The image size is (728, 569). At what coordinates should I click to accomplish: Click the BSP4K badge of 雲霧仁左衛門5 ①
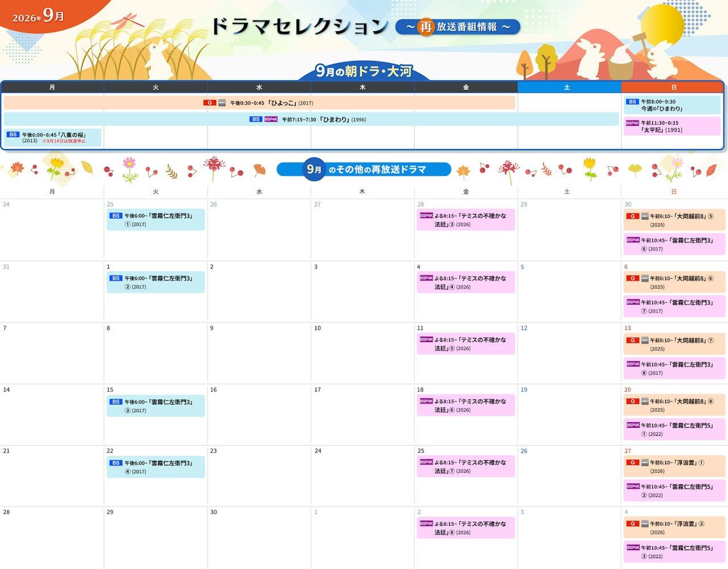tap(633, 425)
